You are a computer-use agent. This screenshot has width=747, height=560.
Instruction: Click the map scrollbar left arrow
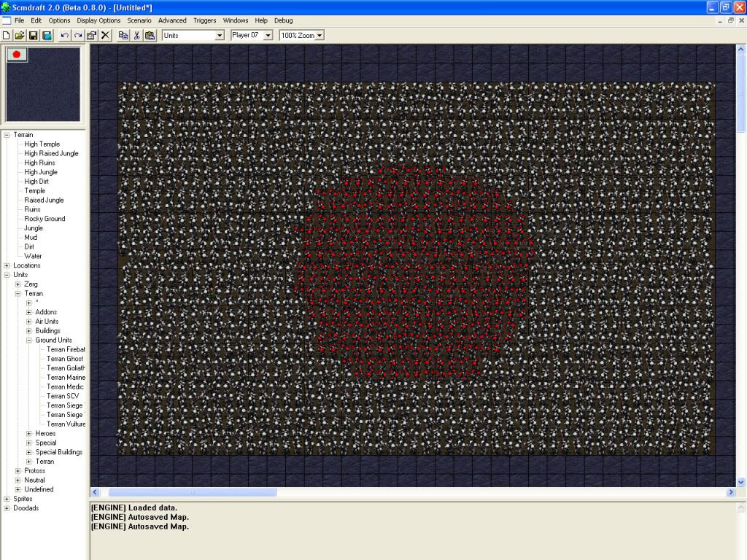click(95, 492)
